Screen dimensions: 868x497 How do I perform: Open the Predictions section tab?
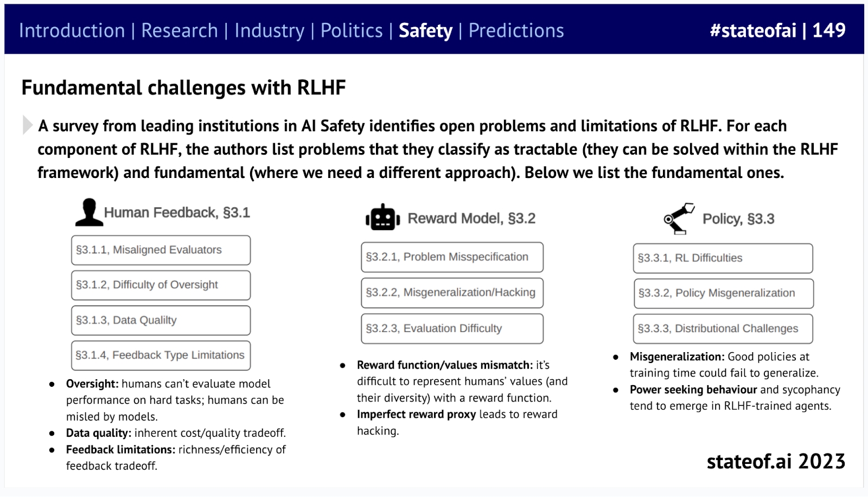pos(516,30)
